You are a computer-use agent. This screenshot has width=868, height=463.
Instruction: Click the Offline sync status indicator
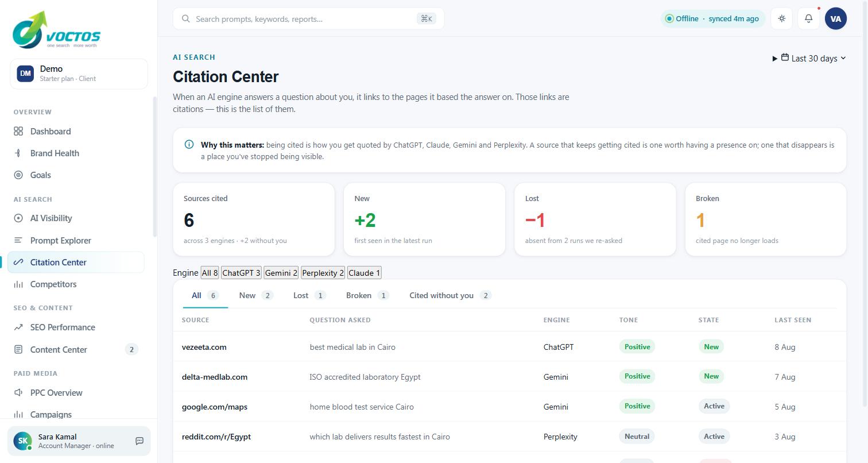[712, 18]
